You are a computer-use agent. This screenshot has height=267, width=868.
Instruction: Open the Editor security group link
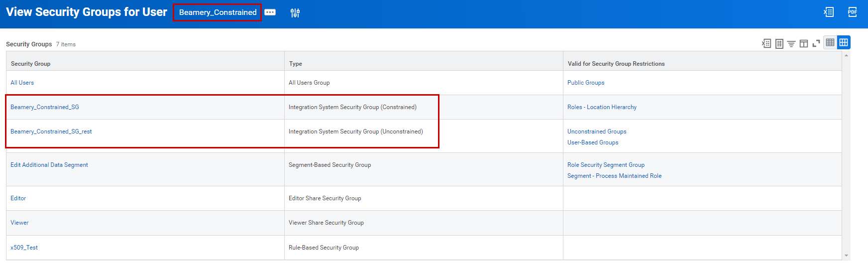18,198
